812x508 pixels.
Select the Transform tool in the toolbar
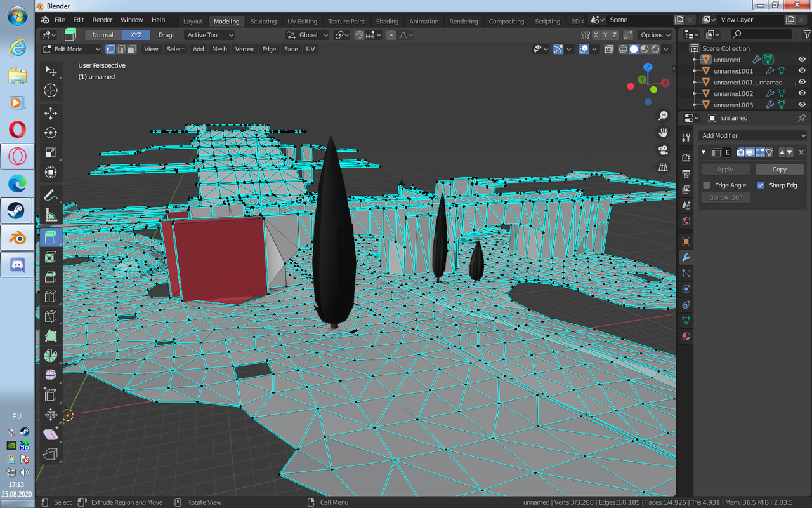(x=51, y=172)
